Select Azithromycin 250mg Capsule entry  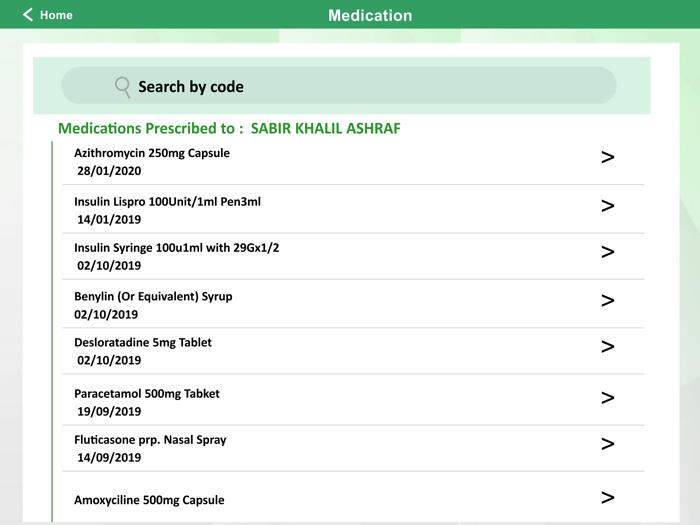coord(353,162)
